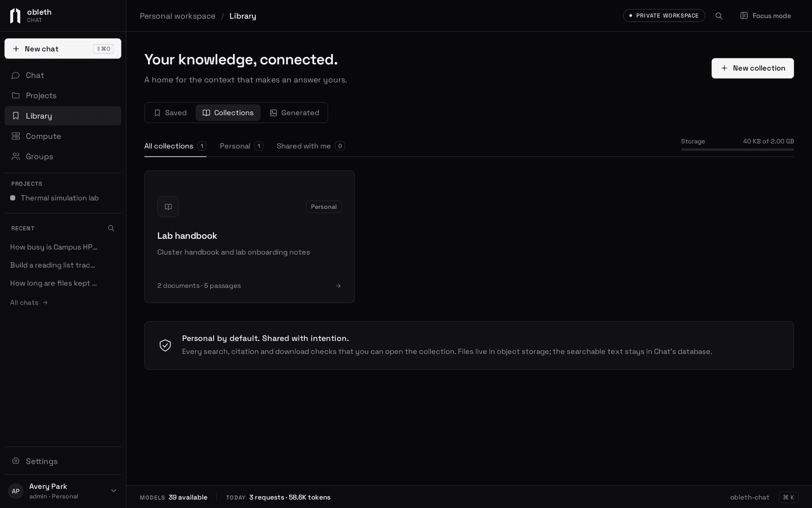812x508 pixels.
Task: Click the Private Workspace badge
Action: point(664,16)
